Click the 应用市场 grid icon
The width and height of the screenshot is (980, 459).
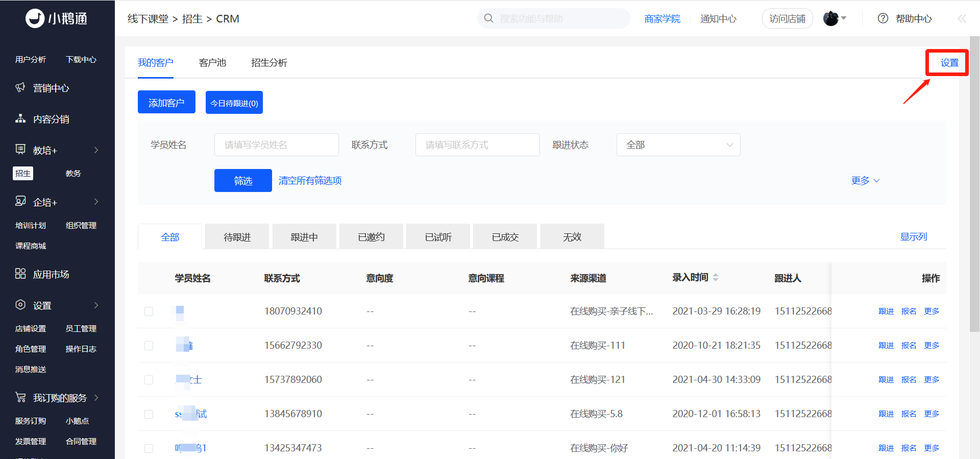[20, 274]
